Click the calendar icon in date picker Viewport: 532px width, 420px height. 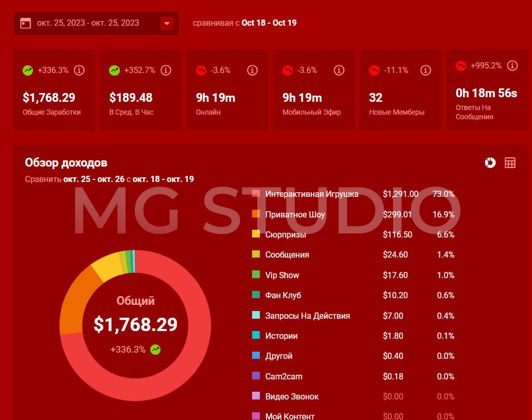click(x=25, y=23)
